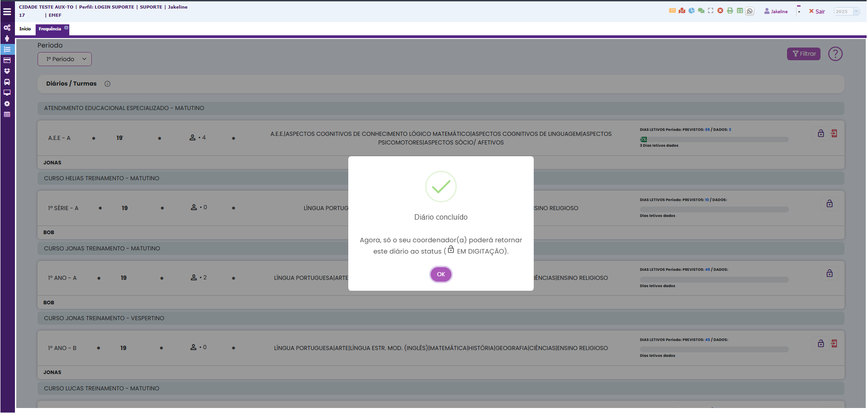Toggle fullscreen mode icon
868x413 pixels.
tap(711, 11)
